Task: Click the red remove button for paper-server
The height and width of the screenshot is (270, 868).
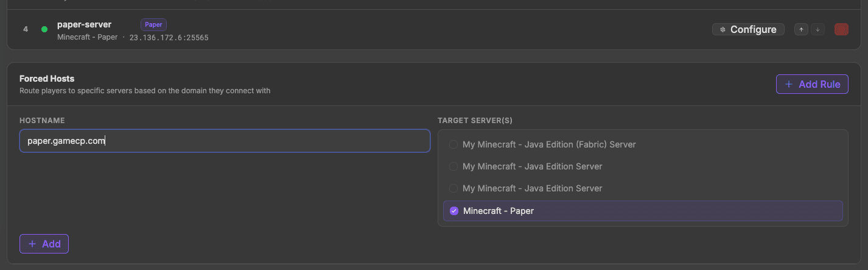Action: (x=841, y=29)
